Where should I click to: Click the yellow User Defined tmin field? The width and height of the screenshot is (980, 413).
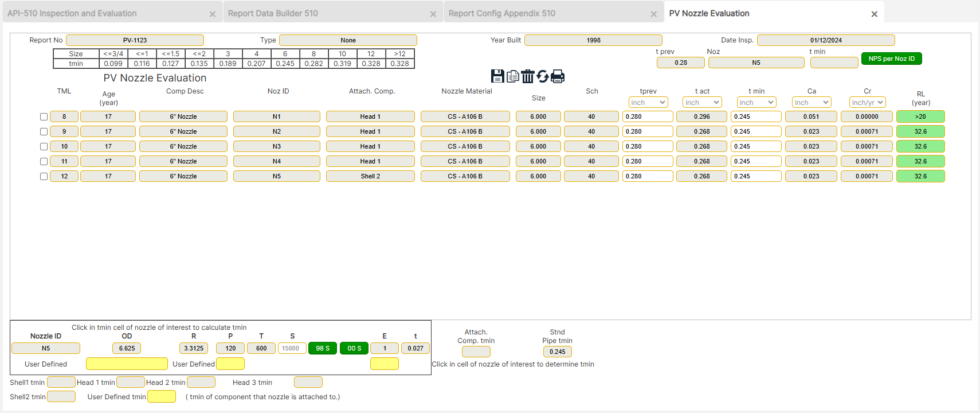click(162, 397)
